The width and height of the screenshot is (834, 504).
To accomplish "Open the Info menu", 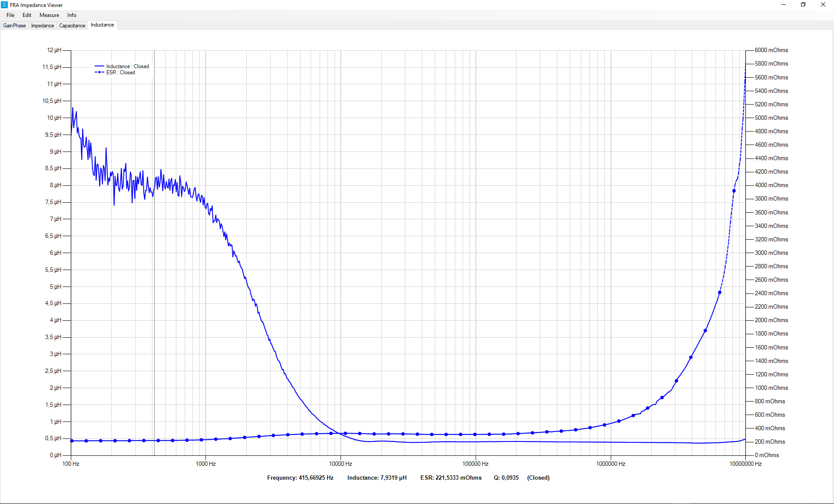I will (x=72, y=15).
